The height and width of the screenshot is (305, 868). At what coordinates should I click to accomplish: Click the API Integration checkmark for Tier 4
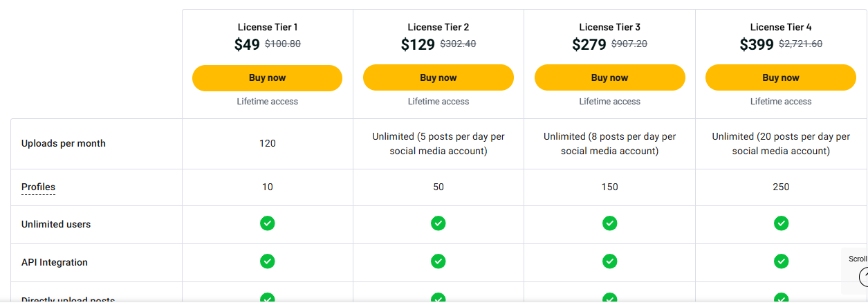pos(781,261)
